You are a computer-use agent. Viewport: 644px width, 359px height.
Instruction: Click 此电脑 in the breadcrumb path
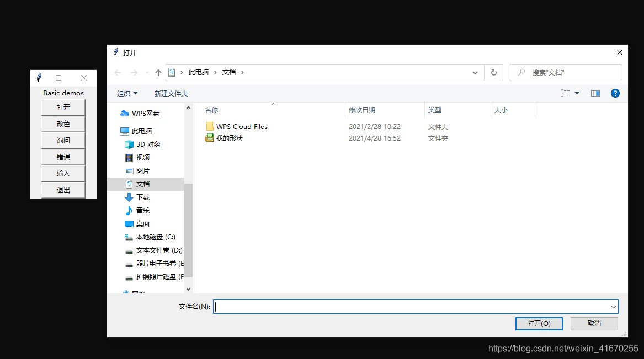tap(199, 72)
